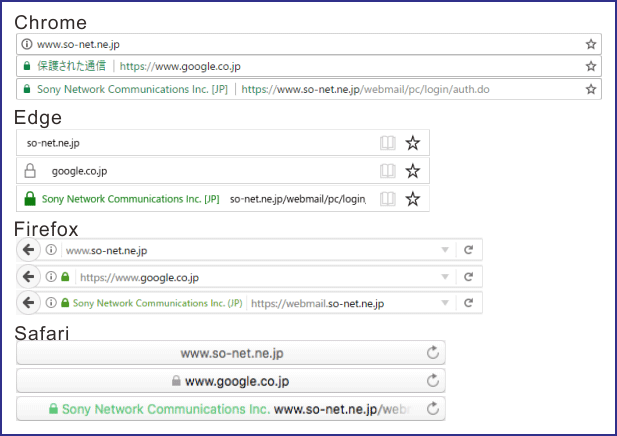Click Chrome EV label Sony Network Communications Inc. [JP]
Image resolution: width=617 pixels, height=436 pixels.
(x=133, y=89)
